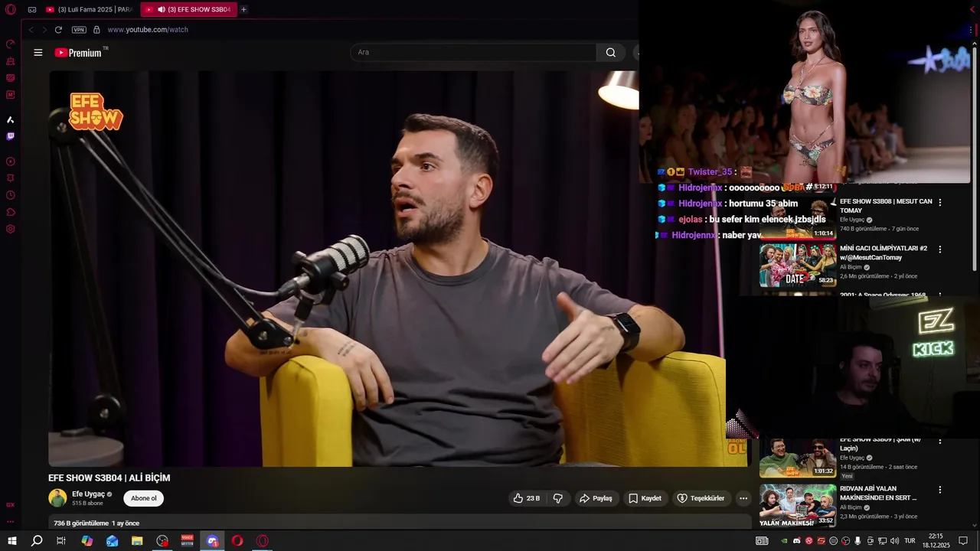Mute the EFE SHOW S3B04 tab speaker
Screen dimensions: 980x551
pyautogui.click(x=161, y=10)
